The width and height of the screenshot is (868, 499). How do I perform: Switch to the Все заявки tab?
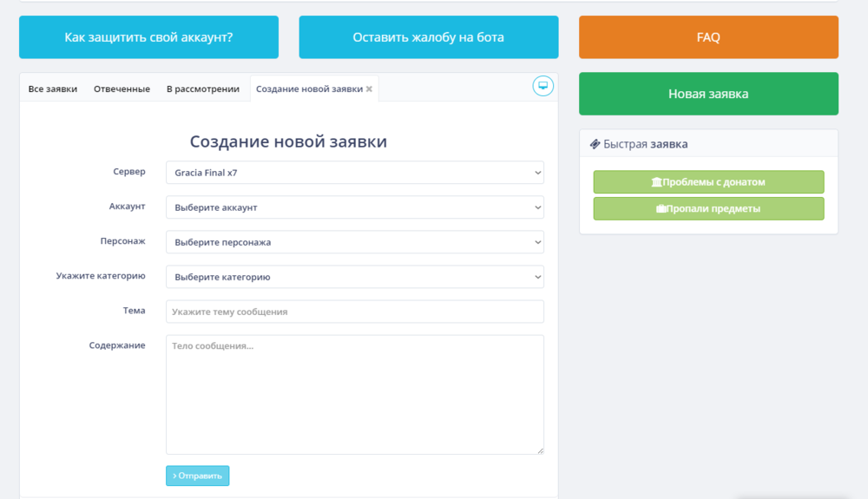click(x=52, y=89)
